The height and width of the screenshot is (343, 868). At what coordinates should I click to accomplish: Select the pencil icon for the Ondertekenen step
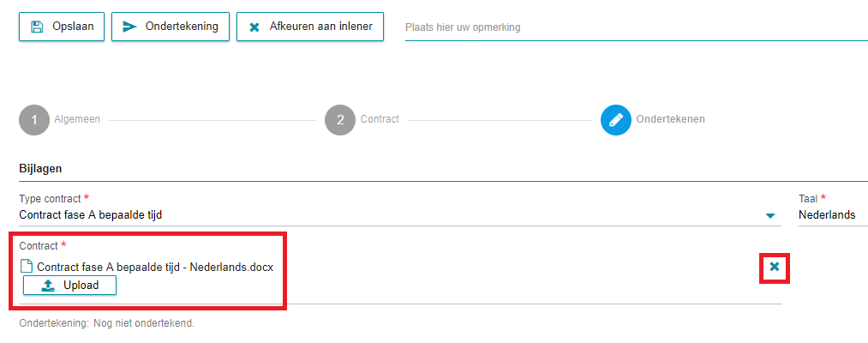coord(615,120)
